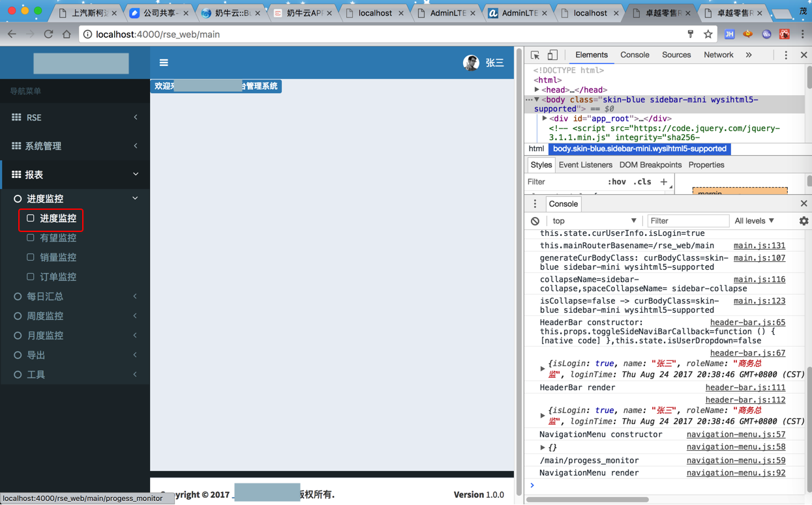The height and width of the screenshot is (505, 812).
Task: Close the console drawer with its X
Action: coord(804,204)
